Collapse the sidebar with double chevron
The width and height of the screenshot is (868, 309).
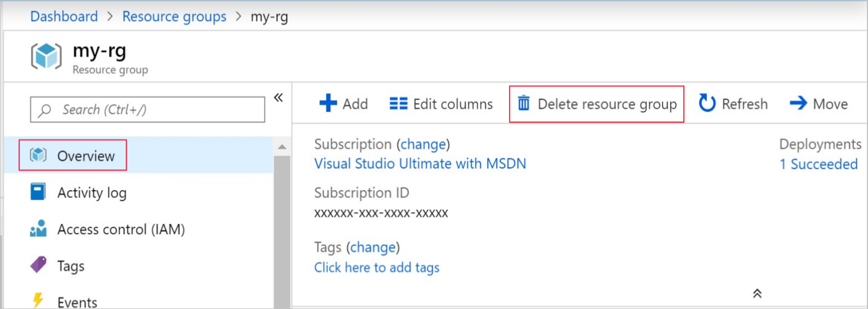click(x=278, y=98)
